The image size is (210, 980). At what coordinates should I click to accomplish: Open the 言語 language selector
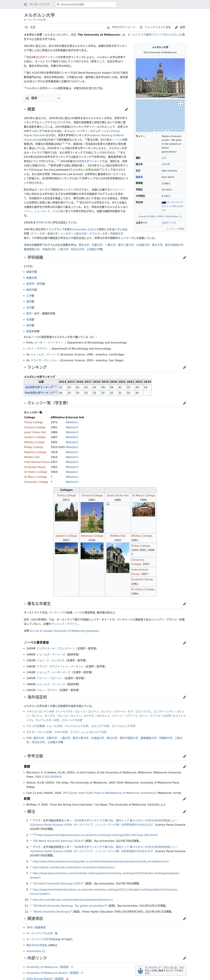tap(30, 27)
